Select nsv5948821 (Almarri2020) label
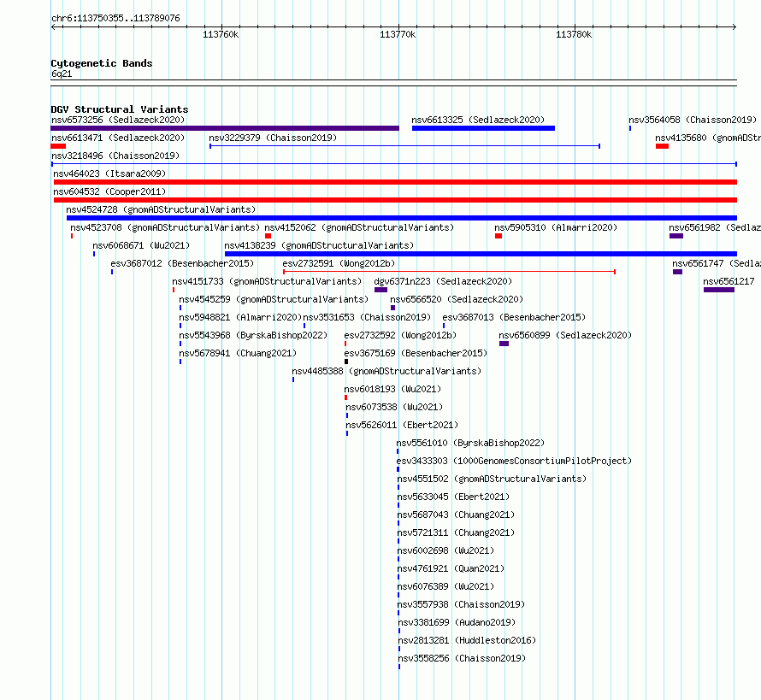Viewport: 761px width, 700px height. pos(241,317)
